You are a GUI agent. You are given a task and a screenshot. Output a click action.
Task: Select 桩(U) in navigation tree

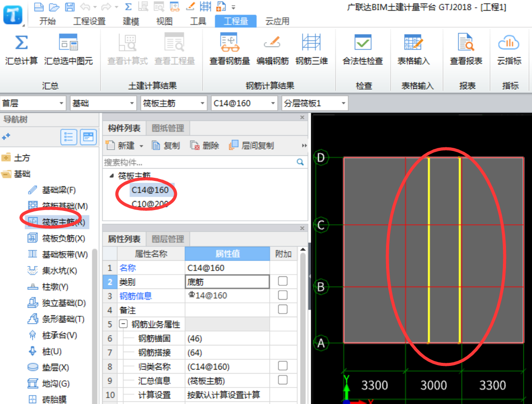coord(44,352)
